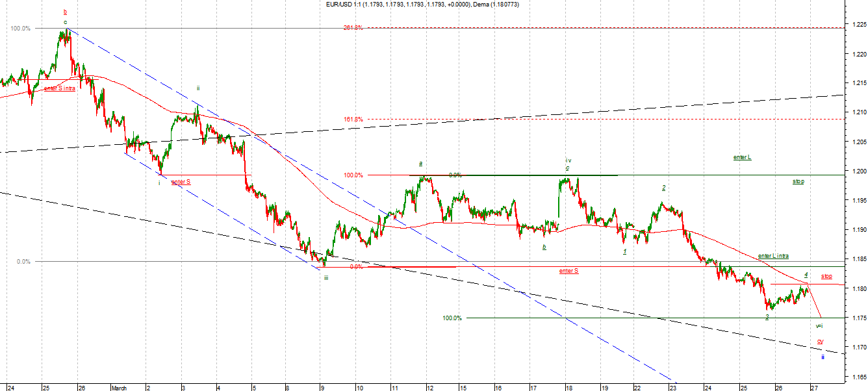Click date axis label 8
Image resolution: width=868 pixels, height=391 pixels.
click(287, 387)
